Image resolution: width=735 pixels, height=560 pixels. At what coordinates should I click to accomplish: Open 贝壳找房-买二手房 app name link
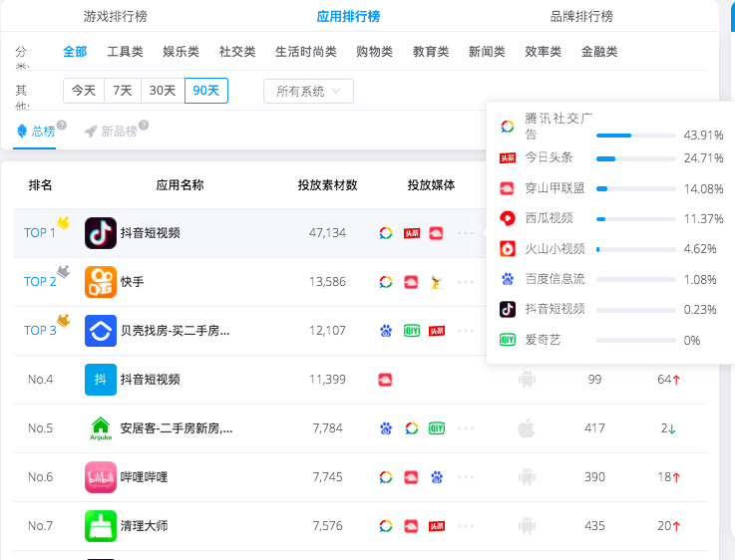[175, 331]
